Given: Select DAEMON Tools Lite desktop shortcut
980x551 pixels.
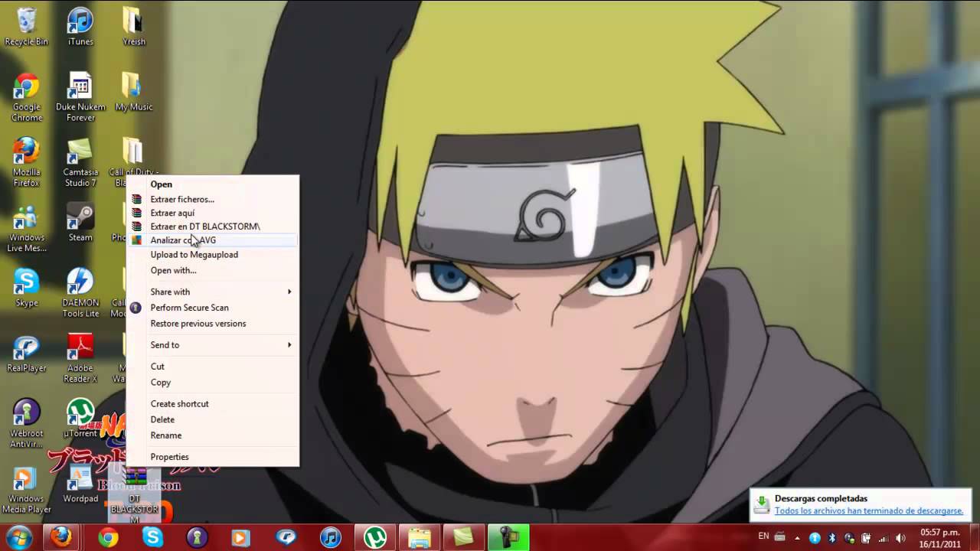Looking at the screenshot, I should [80, 292].
